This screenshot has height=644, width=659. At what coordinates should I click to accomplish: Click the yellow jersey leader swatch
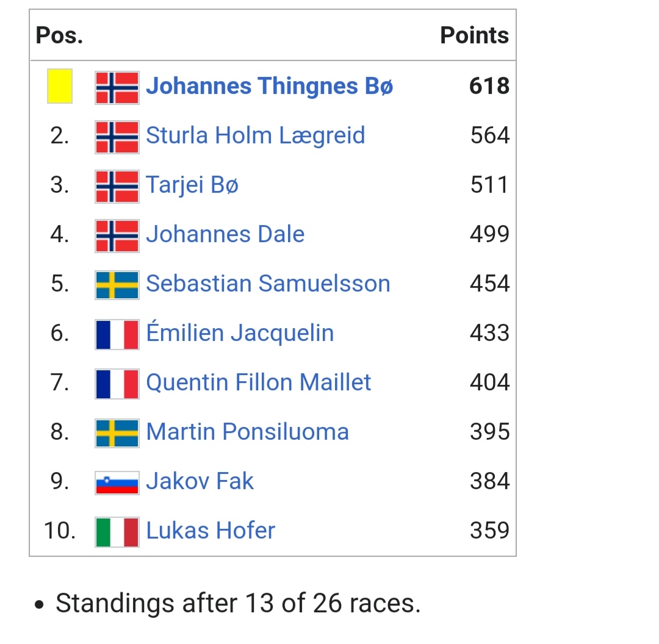(x=60, y=86)
